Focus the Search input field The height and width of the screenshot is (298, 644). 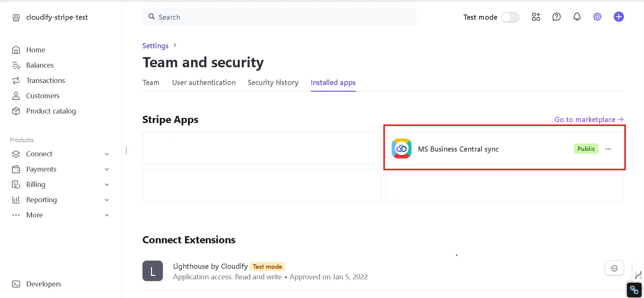coord(279,17)
